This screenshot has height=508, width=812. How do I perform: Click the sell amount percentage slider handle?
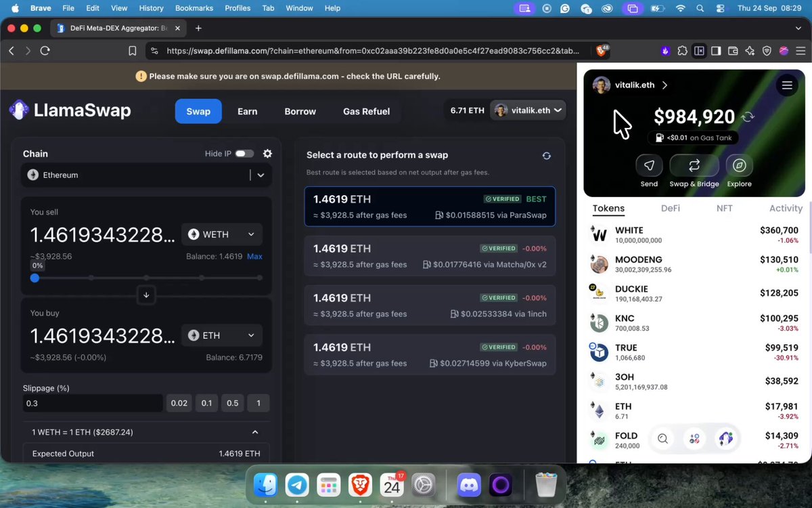(x=35, y=278)
